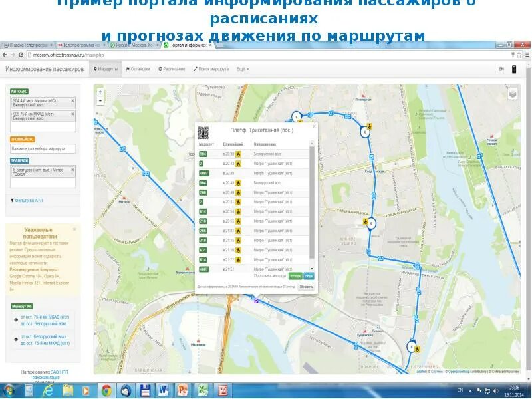Click wheelchair icon in 20:43 row
This screenshot has height=399, width=532.
[238, 164]
